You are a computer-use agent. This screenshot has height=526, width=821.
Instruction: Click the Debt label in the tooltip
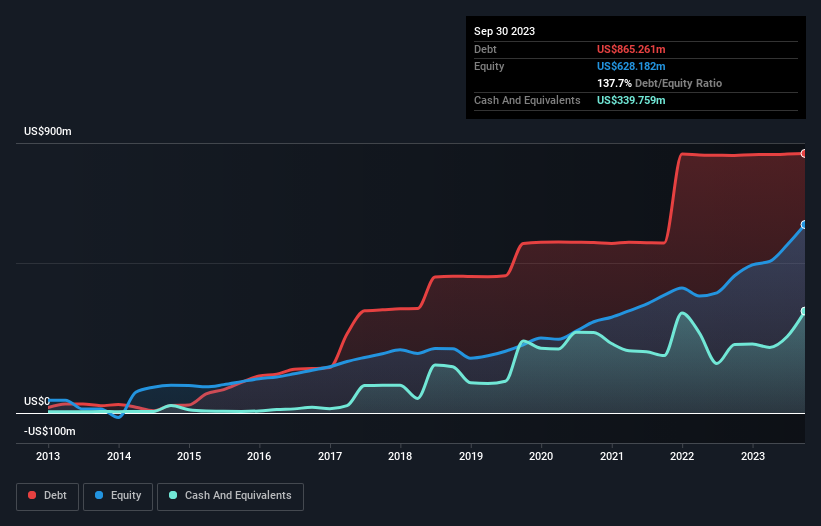tap(485, 49)
